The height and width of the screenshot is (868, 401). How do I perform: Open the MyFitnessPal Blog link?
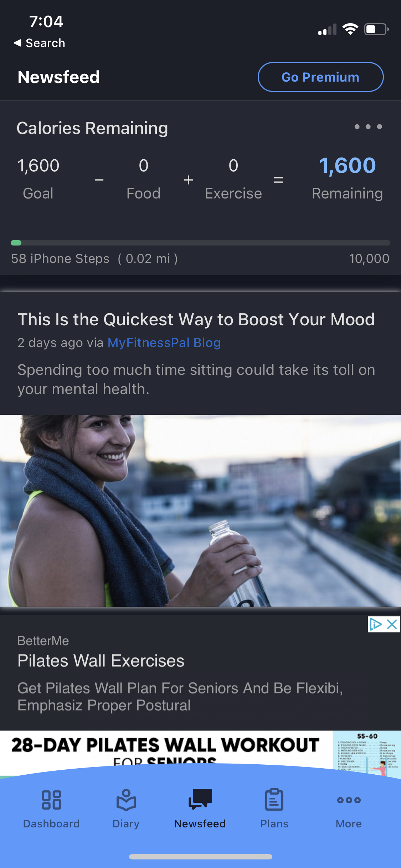click(x=164, y=343)
